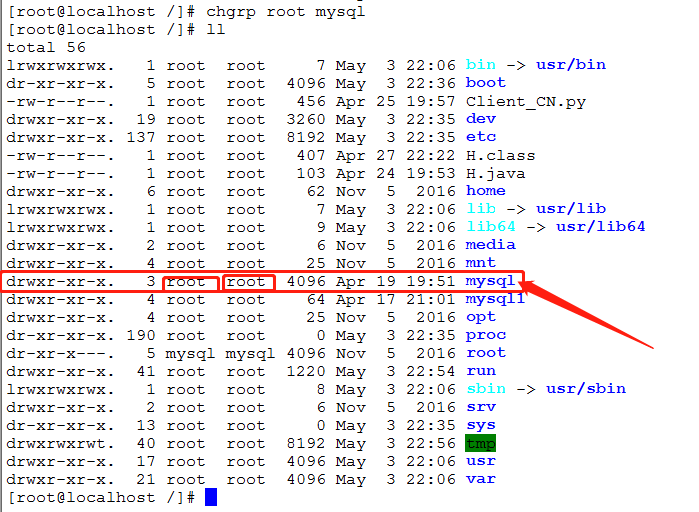Click the size '103' on H.java row

[311, 173]
